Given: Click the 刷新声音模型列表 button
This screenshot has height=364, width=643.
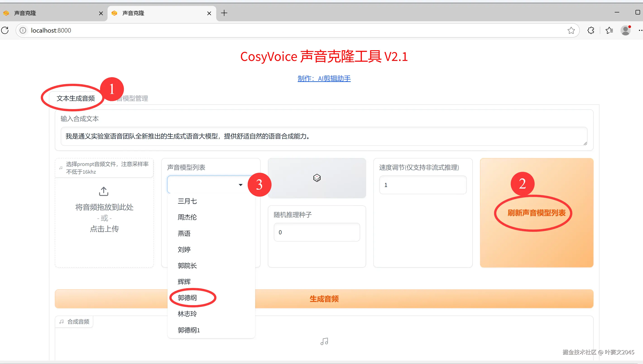Looking at the screenshot, I should click(x=537, y=213).
